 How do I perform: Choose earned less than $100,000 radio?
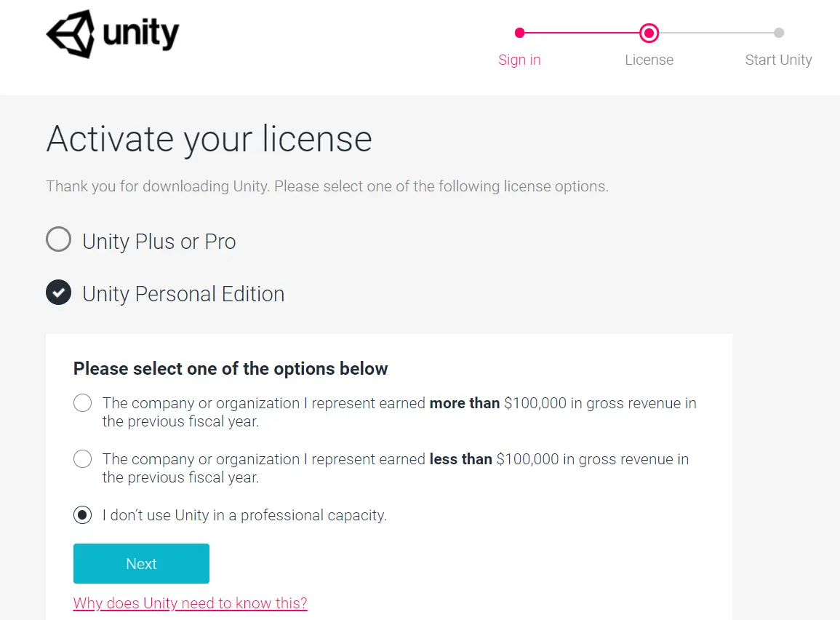pyautogui.click(x=82, y=458)
